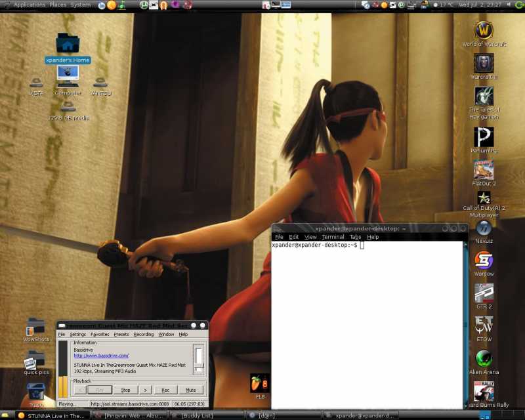Image resolution: width=525 pixels, height=420 pixels.
Task: Click the green uTorrent launcher in top panel
Action: pos(144,5)
